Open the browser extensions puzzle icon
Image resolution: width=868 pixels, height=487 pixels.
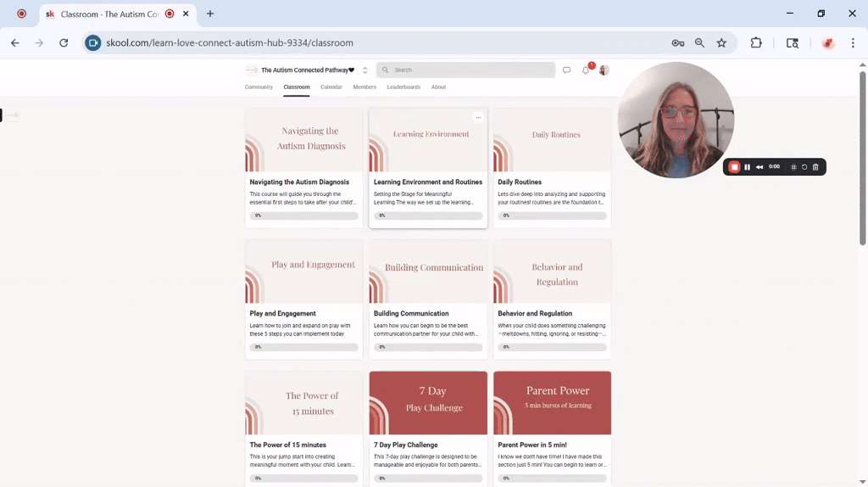tap(755, 42)
